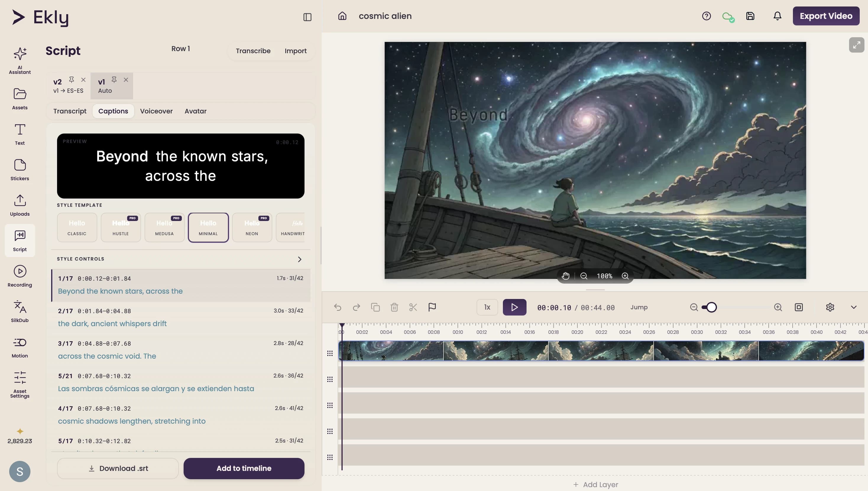Viewport: 868px width, 491px height.
Task: Zoom out the preview canvas
Action: (584, 276)
